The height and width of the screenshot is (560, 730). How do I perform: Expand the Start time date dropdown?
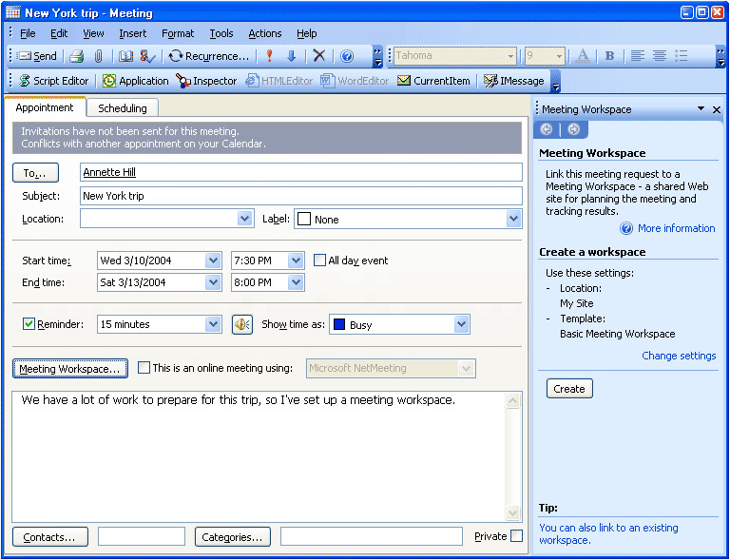[x=213, y=261]
